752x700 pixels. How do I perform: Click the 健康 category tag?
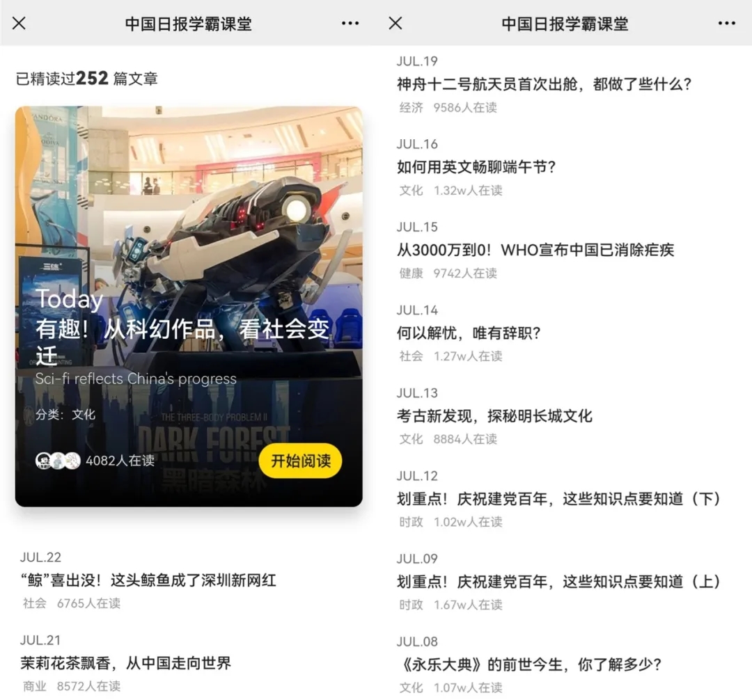tap(412, 273)
